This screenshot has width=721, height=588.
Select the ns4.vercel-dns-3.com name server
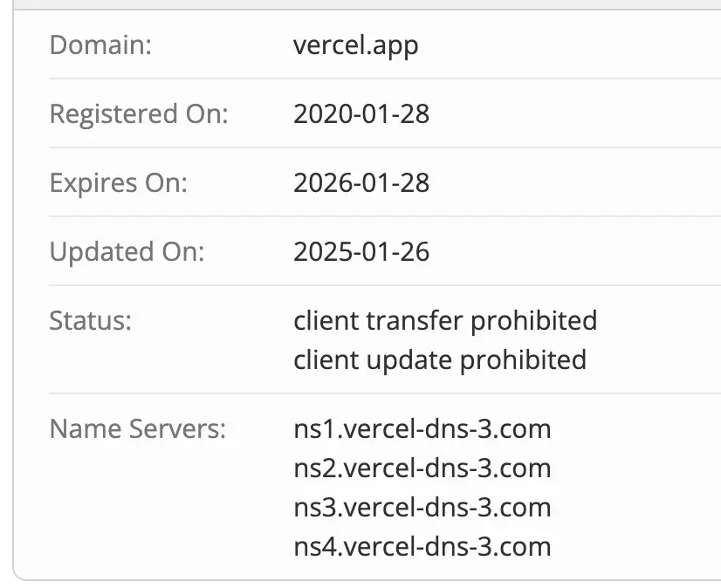422,547
